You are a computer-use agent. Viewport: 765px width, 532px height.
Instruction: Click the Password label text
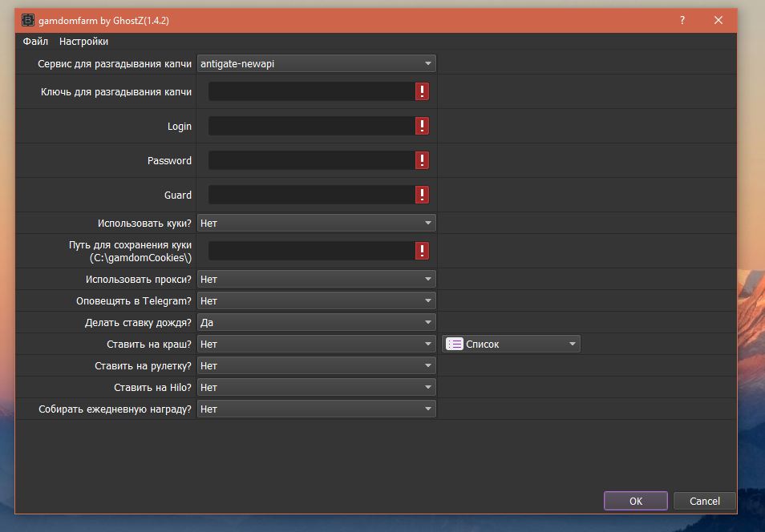click(x=169, y=160)
